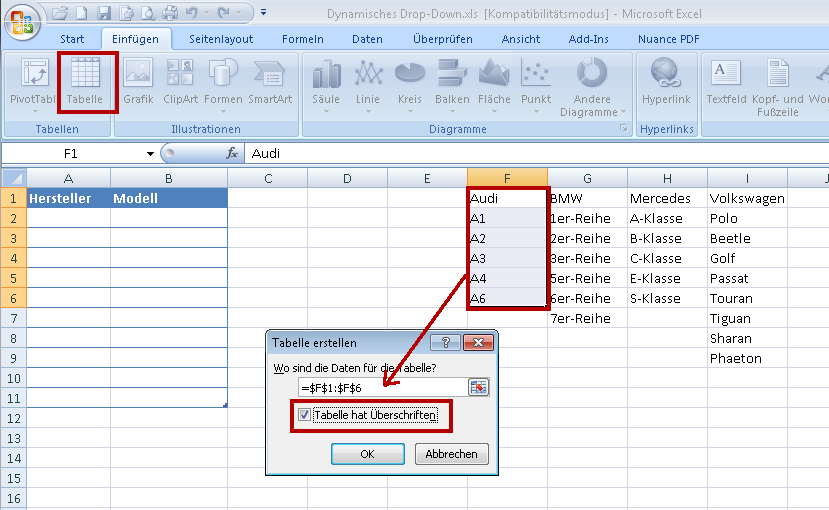Image resolution: width=829 pixels, height=510 pixels.
Task: Select the cell containing Golf
Action: click(748, 258)
